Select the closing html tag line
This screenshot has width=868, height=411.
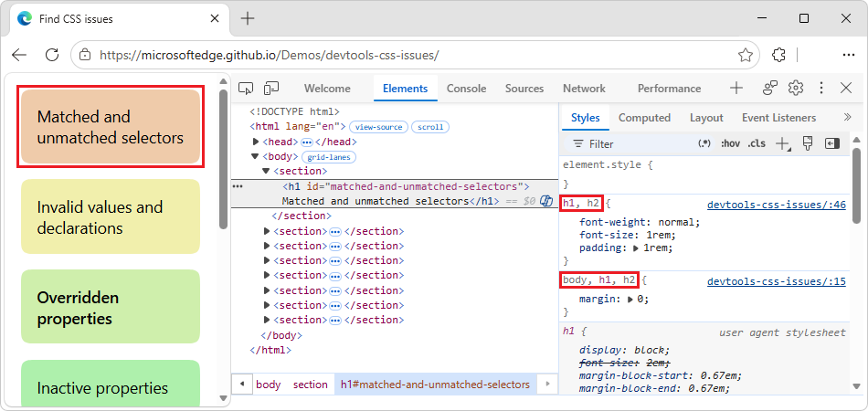point(270,350)
